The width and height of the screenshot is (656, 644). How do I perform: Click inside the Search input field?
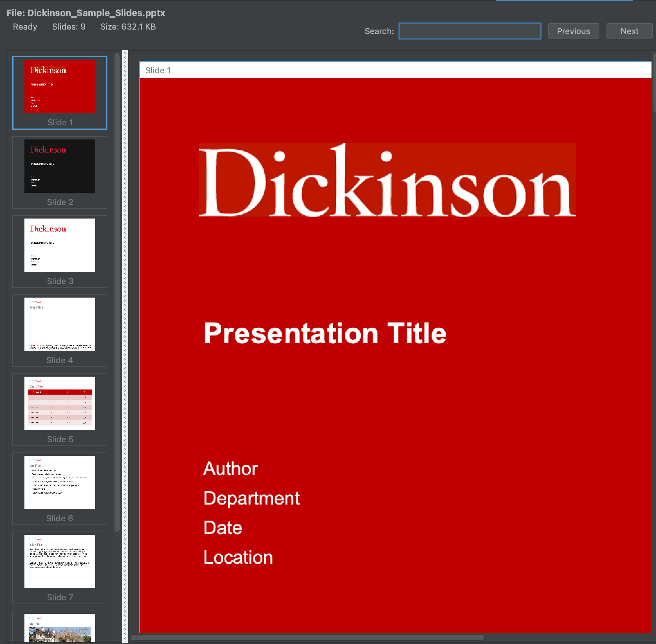(x=470, y=31)
